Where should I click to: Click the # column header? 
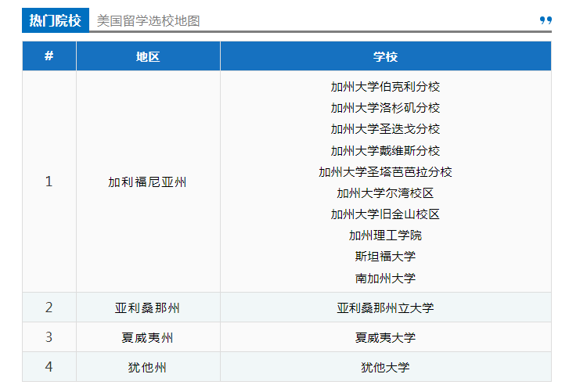(x=49, y=56)
